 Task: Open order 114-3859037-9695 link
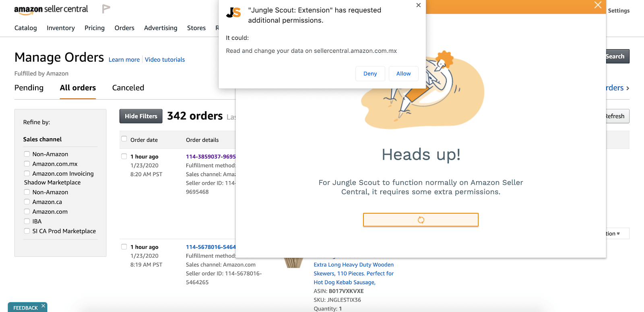(x=211, y=156)
